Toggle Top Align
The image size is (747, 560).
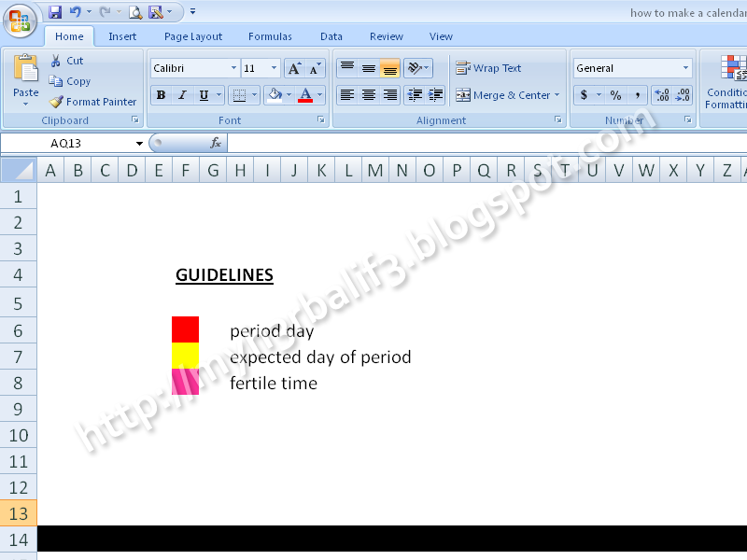[347, 68]
